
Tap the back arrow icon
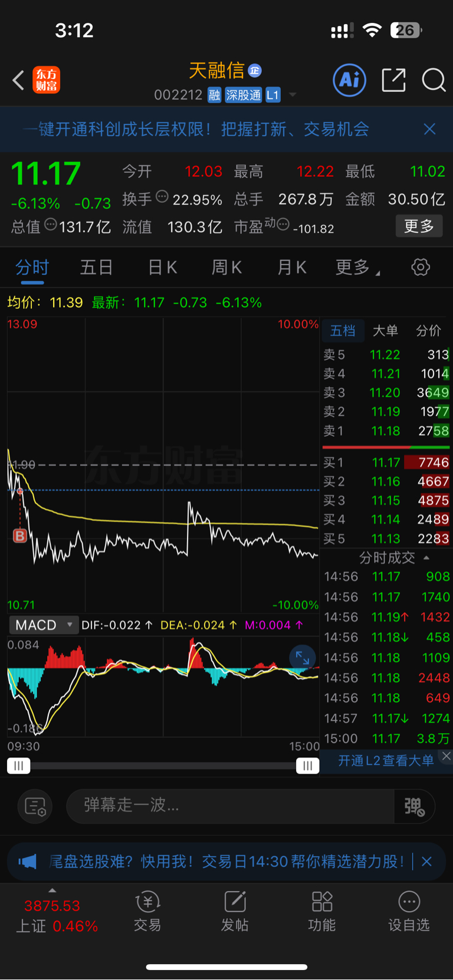[x=18, y=80]
